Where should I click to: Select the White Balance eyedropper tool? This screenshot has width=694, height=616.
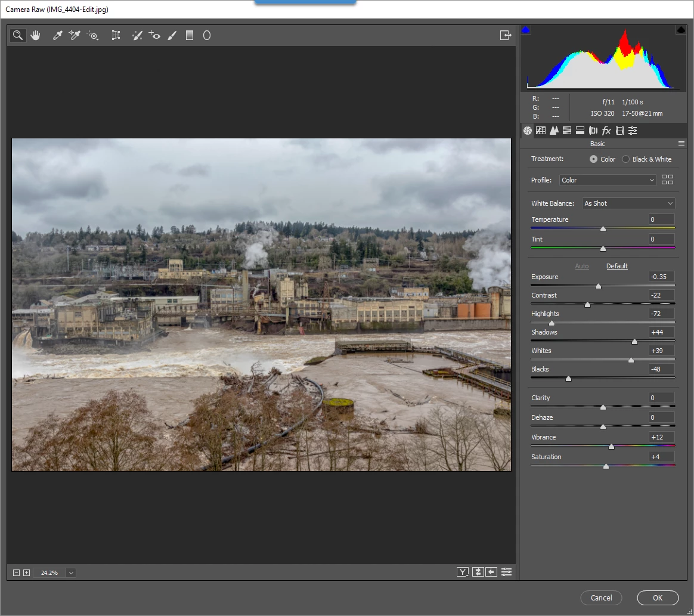click(x=58, y=35)
